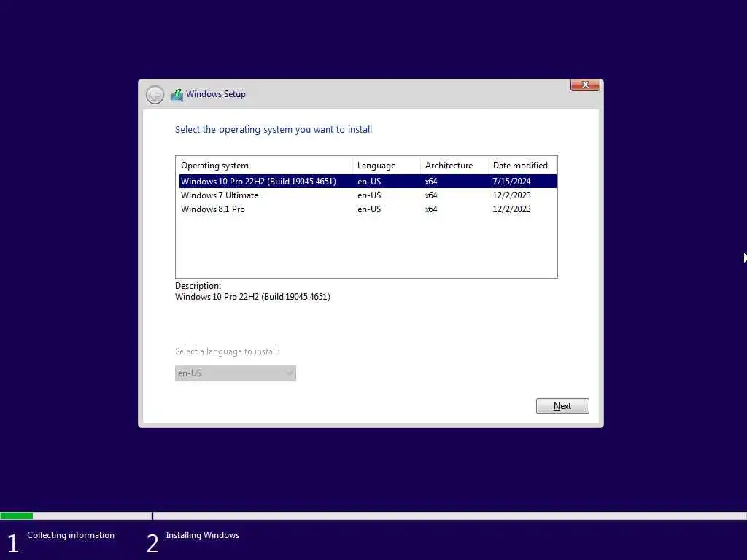Click the 7/15/2024 date cell
Image resolution: width=747 pixels, height=560 pixels.
click(x=511, y=182)
